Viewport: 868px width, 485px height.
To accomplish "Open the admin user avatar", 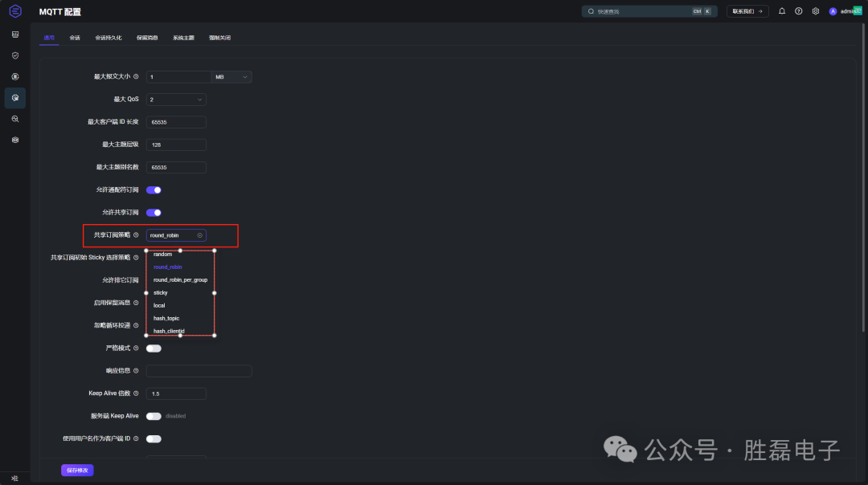I will pyautogui.click(x=833, y=11).
